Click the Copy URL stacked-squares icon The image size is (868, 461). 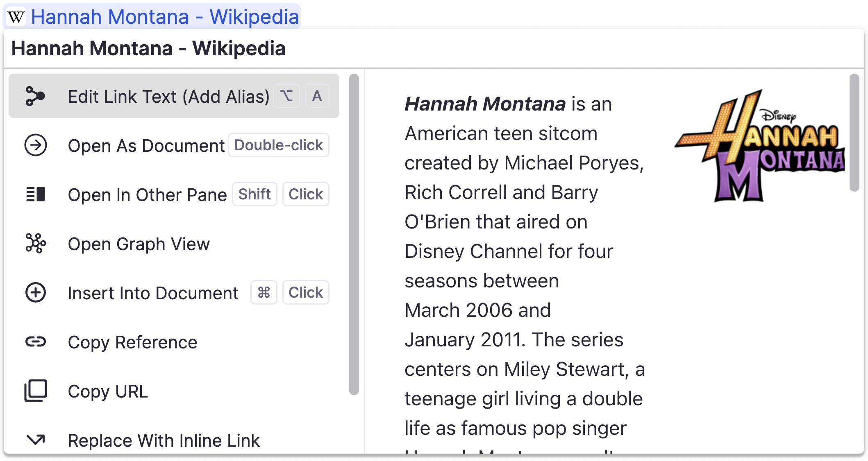coord(36,391)
